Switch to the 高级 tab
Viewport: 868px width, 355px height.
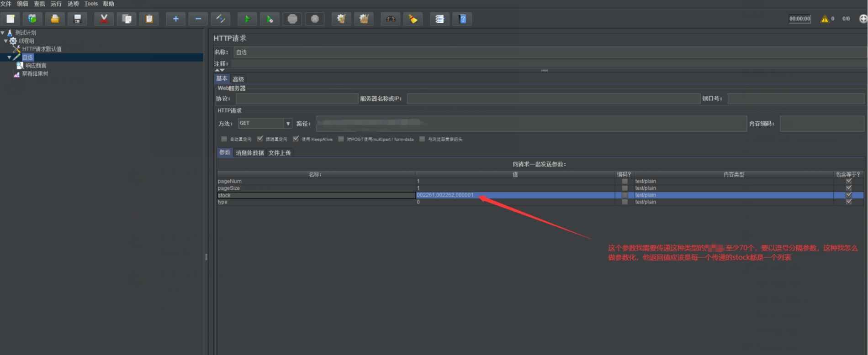coord(238,79)
